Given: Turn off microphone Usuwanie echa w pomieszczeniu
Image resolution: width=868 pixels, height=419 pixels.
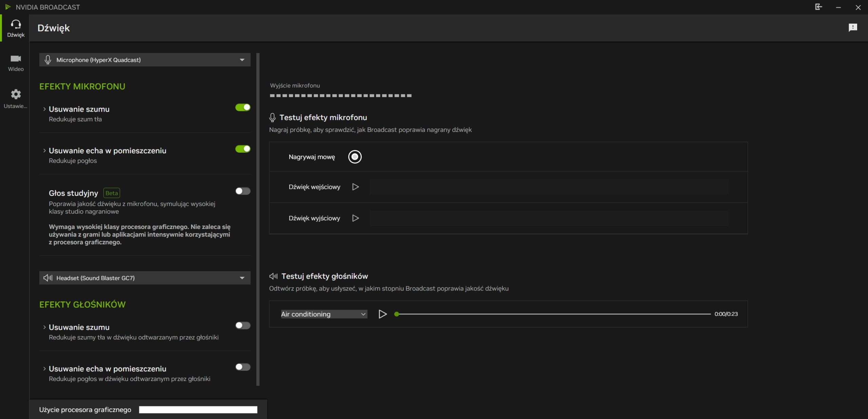Looking at the screenshot, I should point(243,149).
